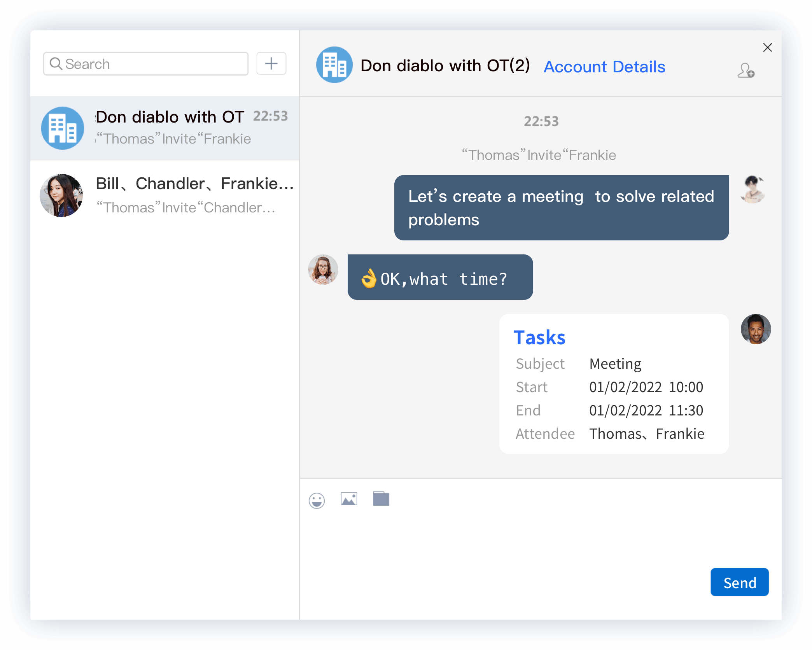Image resolution: width=812 pixels, height=650 pixels.
Task: Open the Tasks card title
Action: [539, 337]
